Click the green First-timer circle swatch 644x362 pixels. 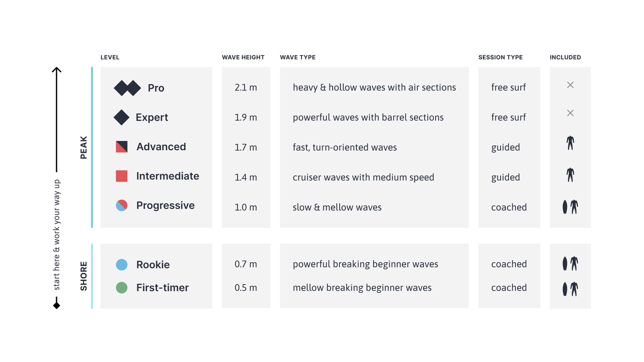(x=121, y=288)
